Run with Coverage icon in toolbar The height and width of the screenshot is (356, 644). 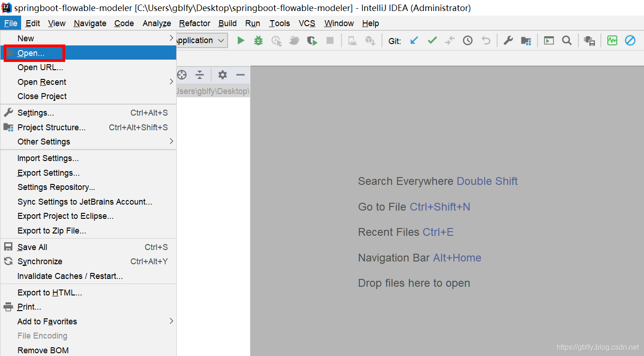276,40
